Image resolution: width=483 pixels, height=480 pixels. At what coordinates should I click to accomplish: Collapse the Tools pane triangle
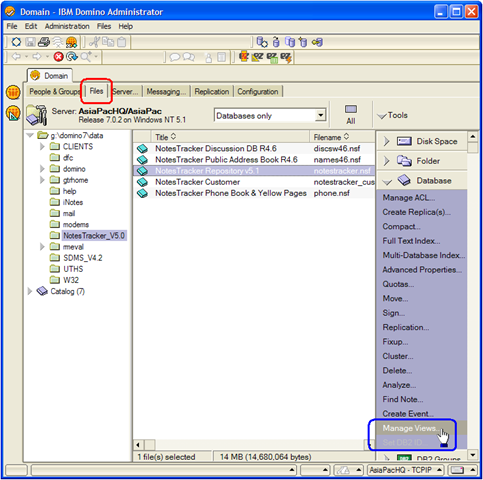(382, 116)
